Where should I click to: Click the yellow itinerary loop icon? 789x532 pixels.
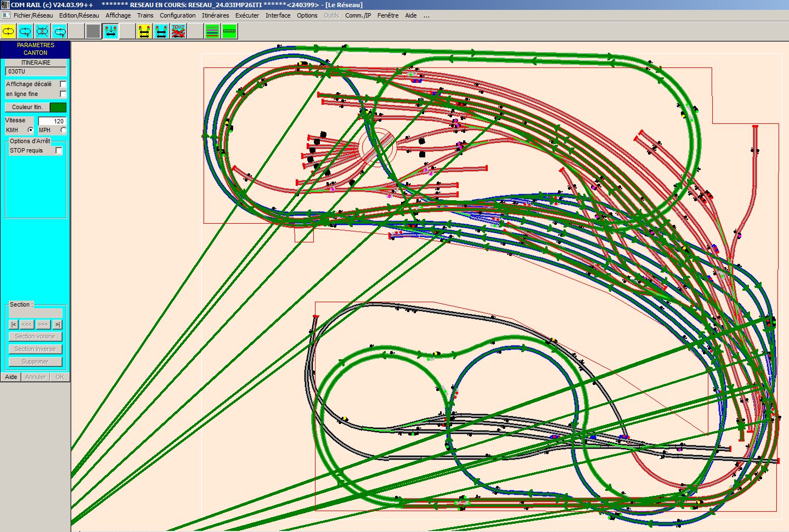[8, 31]
